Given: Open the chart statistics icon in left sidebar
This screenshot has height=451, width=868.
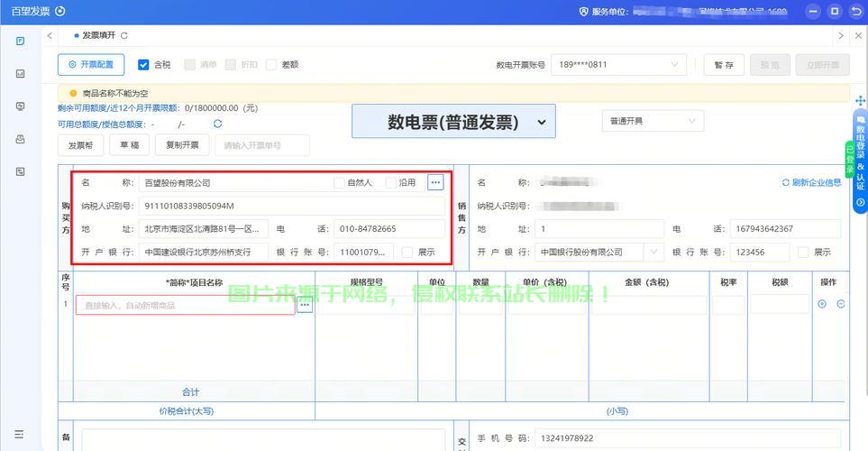Looking at the screenshot, I should pyautogui.click(x=21, y=74).
